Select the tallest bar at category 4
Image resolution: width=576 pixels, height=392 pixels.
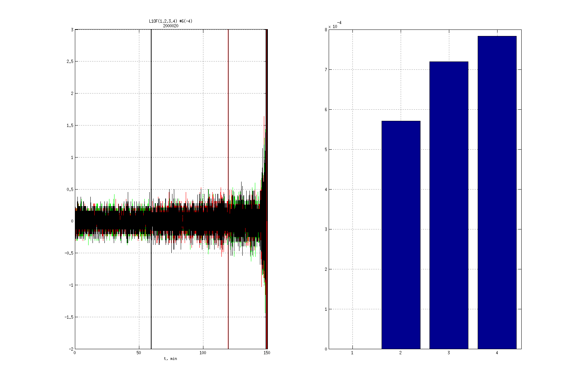pos(497,192)
